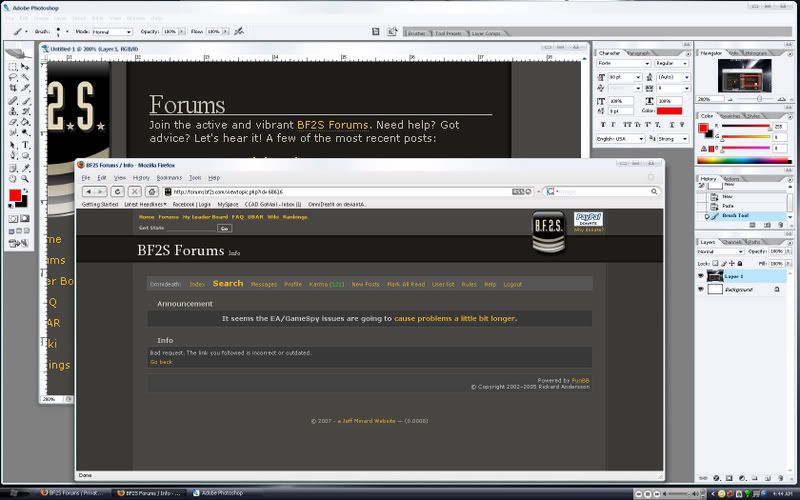This screenshot has height=500, width=800.
Task: Click 'cause problems a little bit longer' link
Action: [455, 318]
